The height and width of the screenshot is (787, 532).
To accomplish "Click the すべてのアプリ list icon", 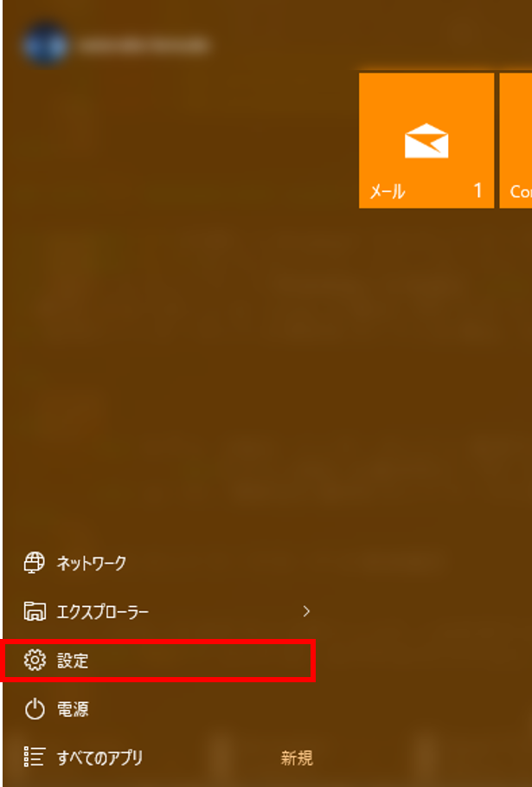I will pos(35,757).
